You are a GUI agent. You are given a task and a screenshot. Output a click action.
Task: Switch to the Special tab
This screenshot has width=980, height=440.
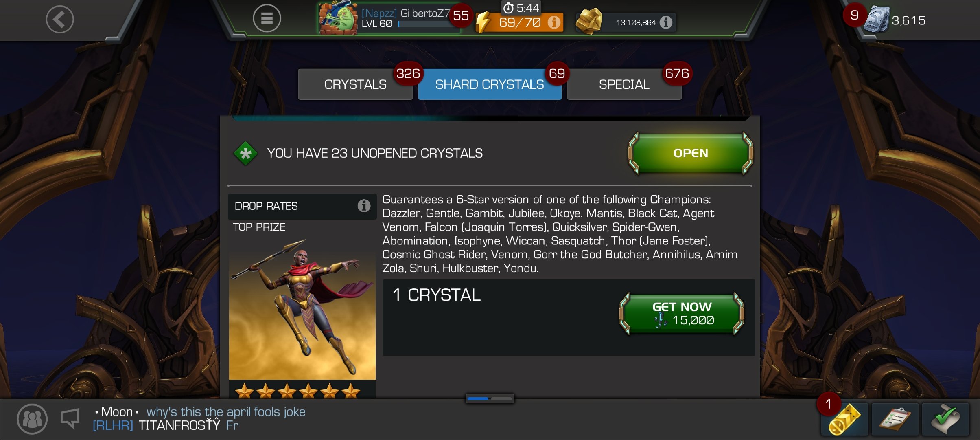624,84
